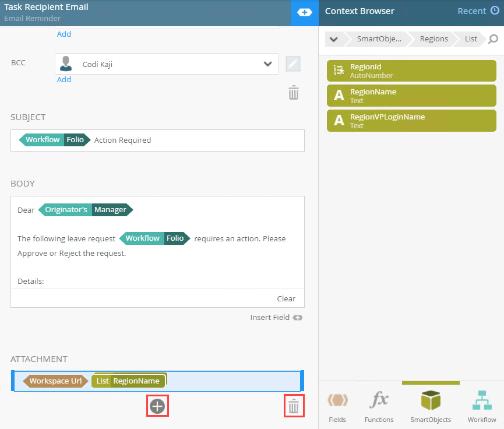
Task: Click the Action Required subject text
Action: [122, 140]
